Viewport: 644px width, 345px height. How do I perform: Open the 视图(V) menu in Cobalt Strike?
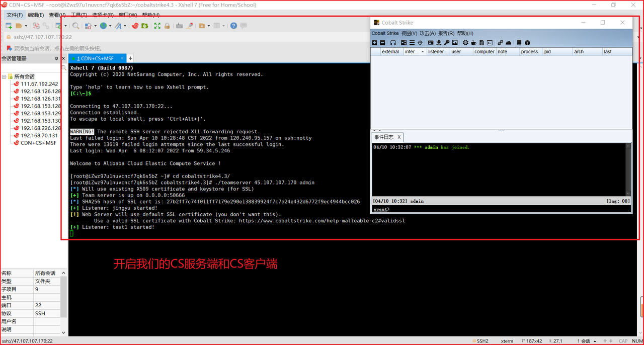[x=409, y=33]
